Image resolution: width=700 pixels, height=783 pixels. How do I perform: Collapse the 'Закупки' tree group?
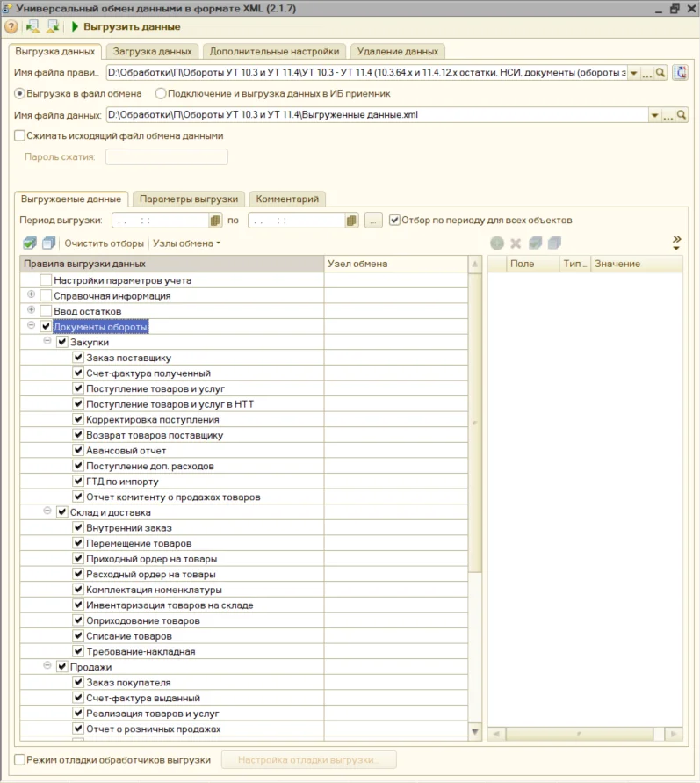pos(47,342)
